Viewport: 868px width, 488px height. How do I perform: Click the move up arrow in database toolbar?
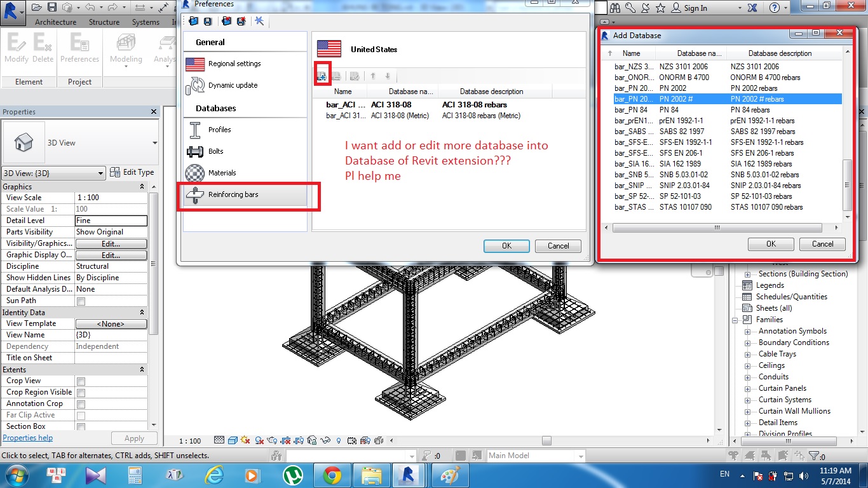pos(373,76)
